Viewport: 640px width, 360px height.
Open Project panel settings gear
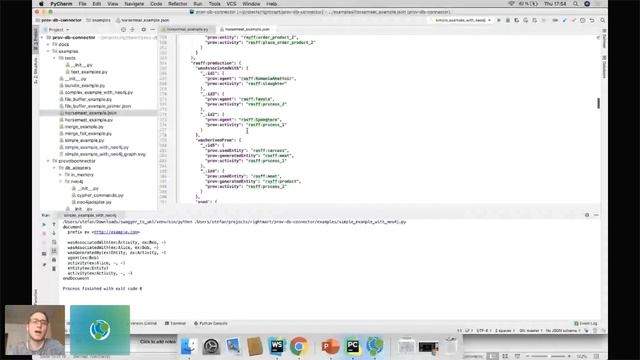(143, 29)
